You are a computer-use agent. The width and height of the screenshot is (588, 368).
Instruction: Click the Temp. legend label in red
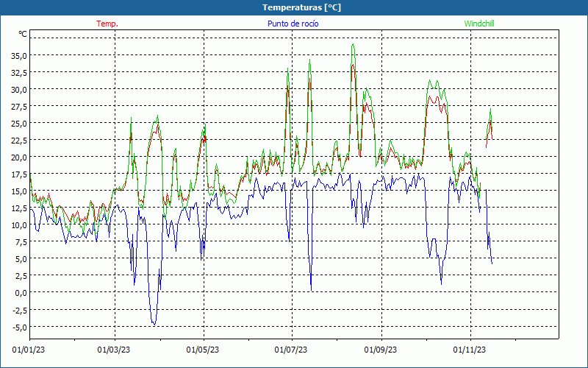(107, 24)
